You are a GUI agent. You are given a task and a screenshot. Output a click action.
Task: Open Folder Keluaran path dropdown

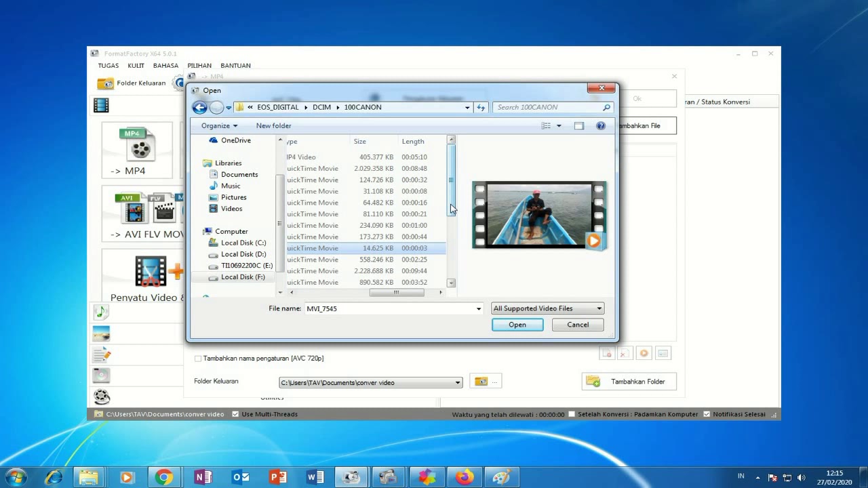pyautogui.click(x=458, y=383)
